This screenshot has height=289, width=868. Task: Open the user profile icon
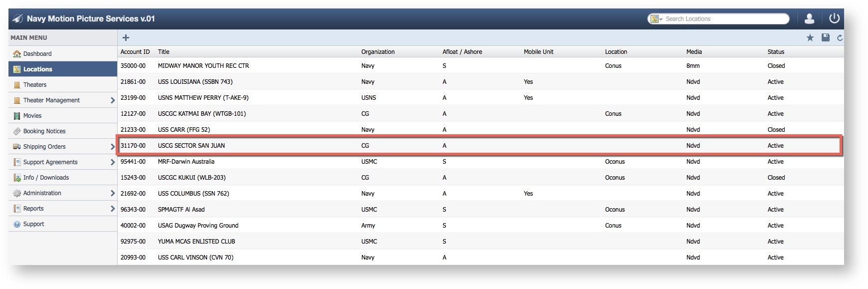pos(809,19)
